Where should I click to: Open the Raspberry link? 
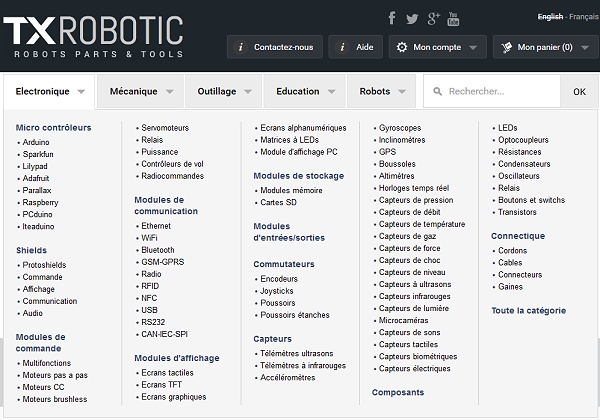click(41, 202)
